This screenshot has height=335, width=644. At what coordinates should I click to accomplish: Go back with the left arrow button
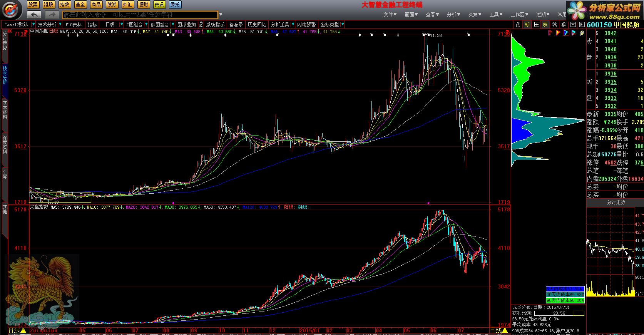[34, 15]
